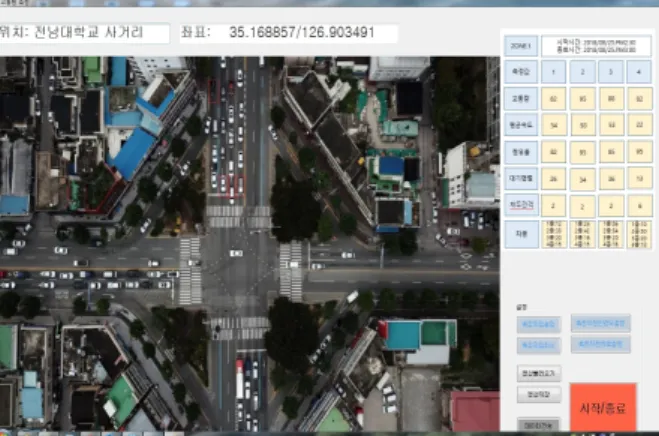659x436 pixels.
Task: Click the 영상저장 button
Action: [x=538, y=394]
